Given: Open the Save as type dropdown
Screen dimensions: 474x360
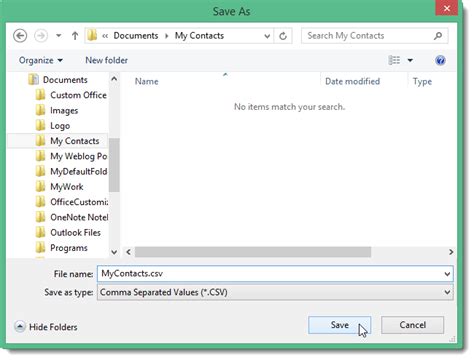Looking at the screenshot, I should [x=275, y=292].
